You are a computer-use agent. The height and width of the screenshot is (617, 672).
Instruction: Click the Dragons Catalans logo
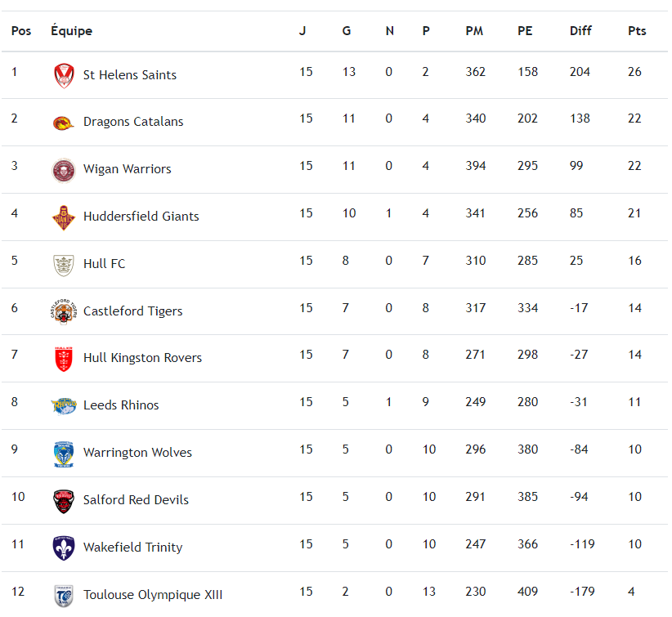(x=63, y=123)
